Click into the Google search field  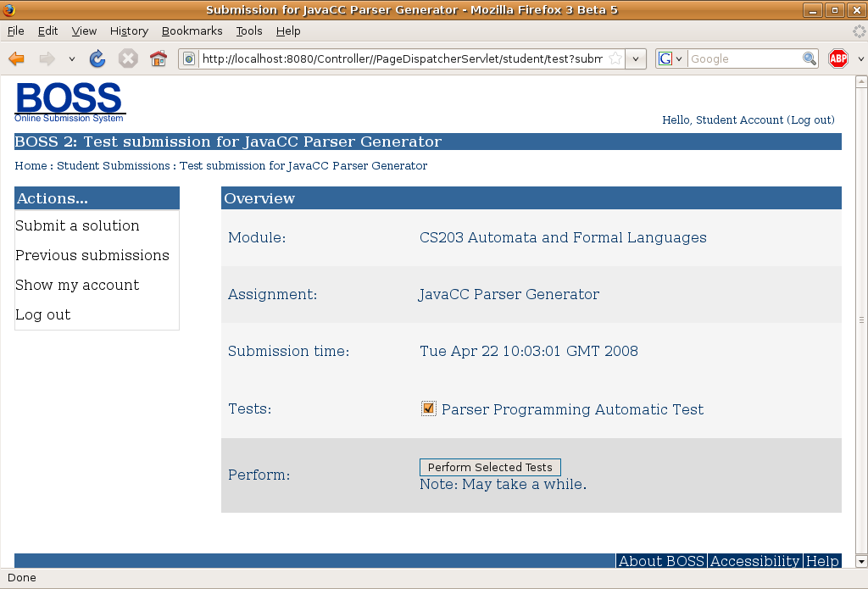[x=743, y=58]
